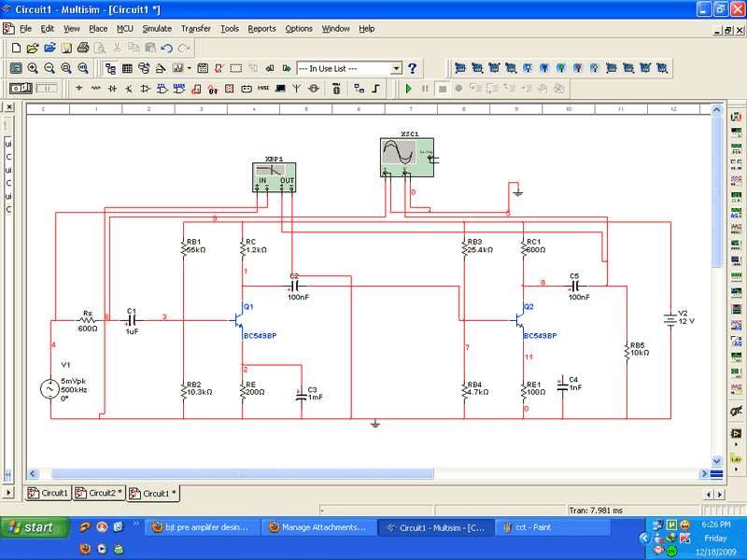Flip the simulation on/off switch

21,89
